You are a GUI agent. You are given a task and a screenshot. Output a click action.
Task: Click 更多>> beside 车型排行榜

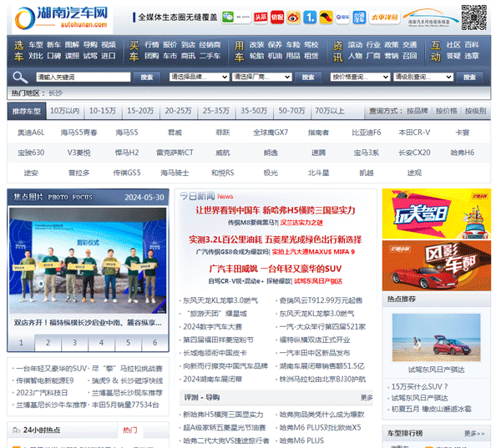click(474, 433)
